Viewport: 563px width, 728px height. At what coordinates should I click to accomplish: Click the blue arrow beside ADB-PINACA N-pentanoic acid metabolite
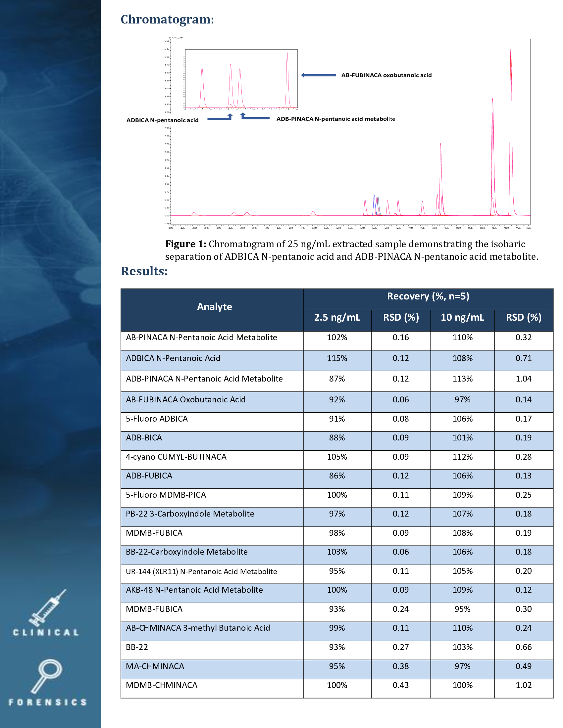(255, 117)
